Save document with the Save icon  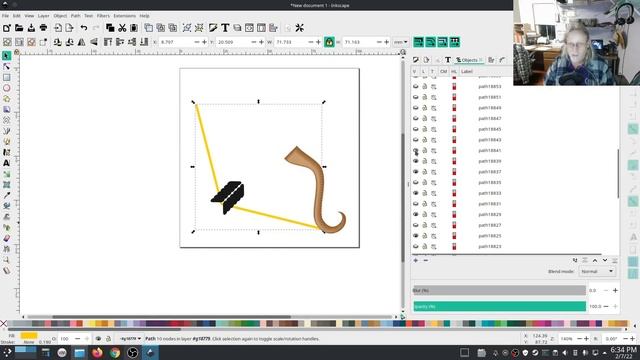31,28
